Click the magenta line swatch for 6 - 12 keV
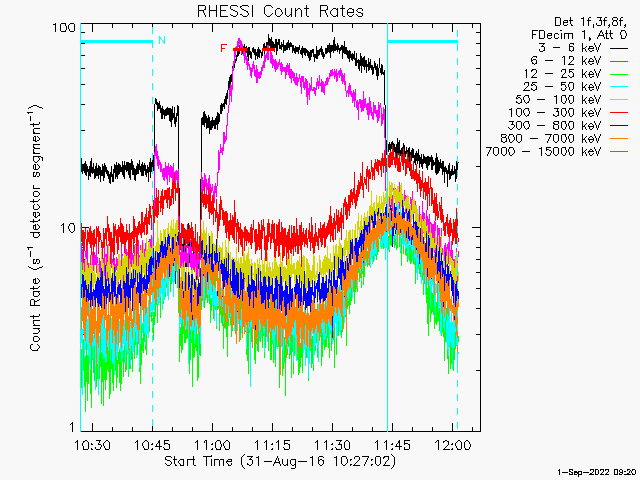The width and height of the screenshot is (640, 480). (x=619, y=61)
